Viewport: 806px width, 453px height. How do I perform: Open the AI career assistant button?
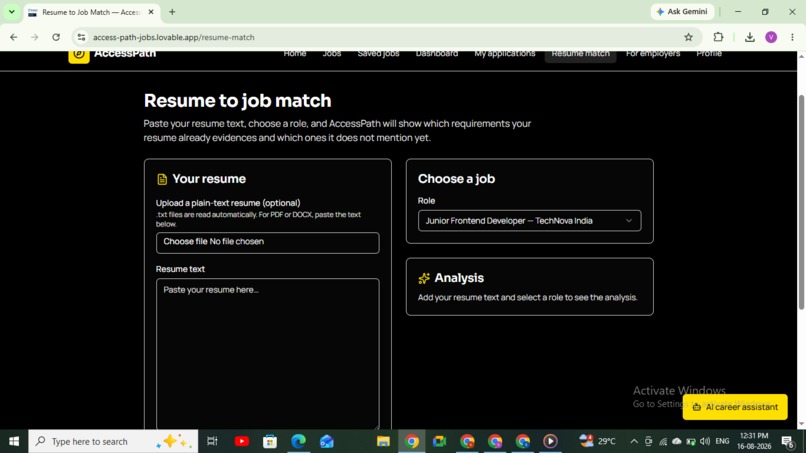click(x=735, y=407)
